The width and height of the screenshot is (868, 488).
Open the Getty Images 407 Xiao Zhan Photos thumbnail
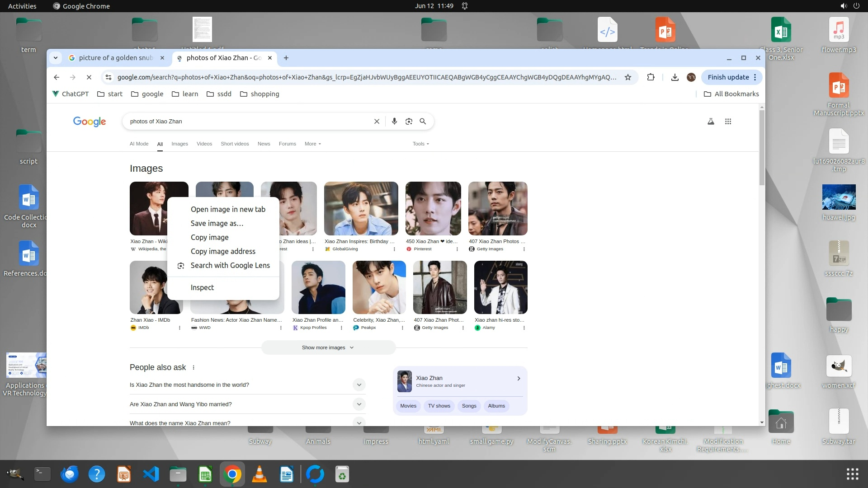[498, 208]
